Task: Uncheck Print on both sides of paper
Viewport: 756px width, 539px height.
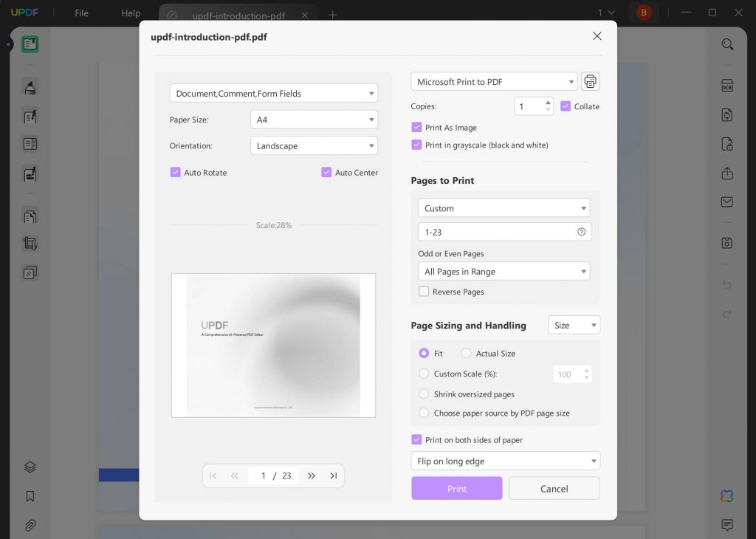Action: point(416,439)
